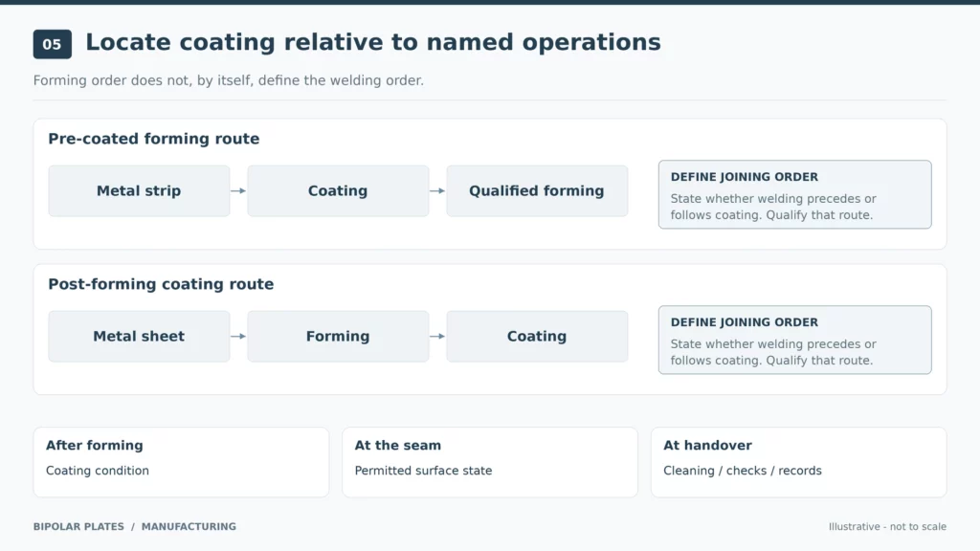Select the 'Forming' process box

point(338,337)
